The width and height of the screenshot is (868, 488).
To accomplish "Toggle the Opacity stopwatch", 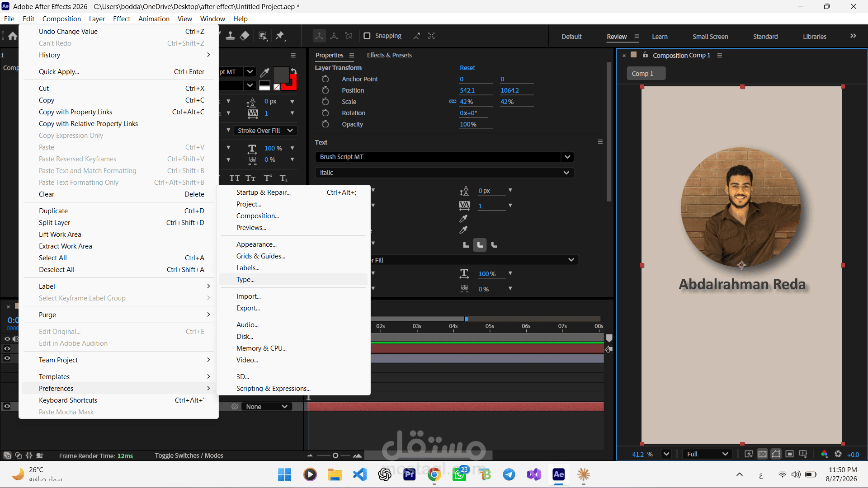I will 325,124.
